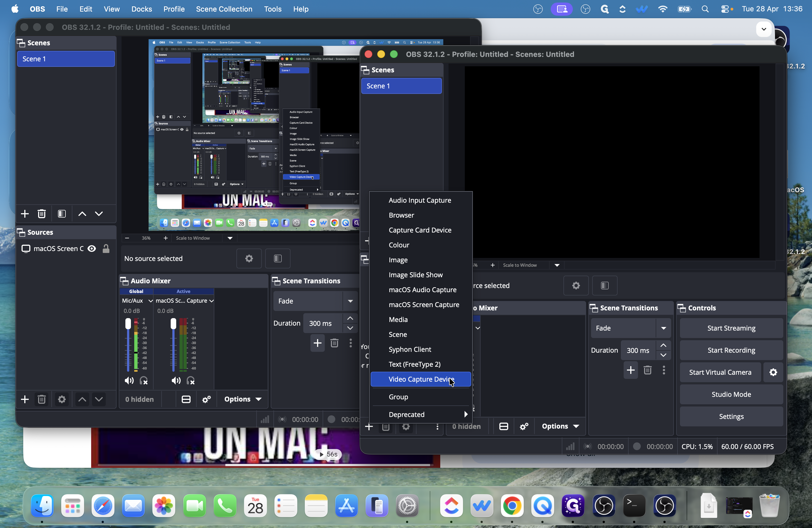This screenshot has height=528, width=812.
Task: Open transition properties menu in back window
Action: 350,343
